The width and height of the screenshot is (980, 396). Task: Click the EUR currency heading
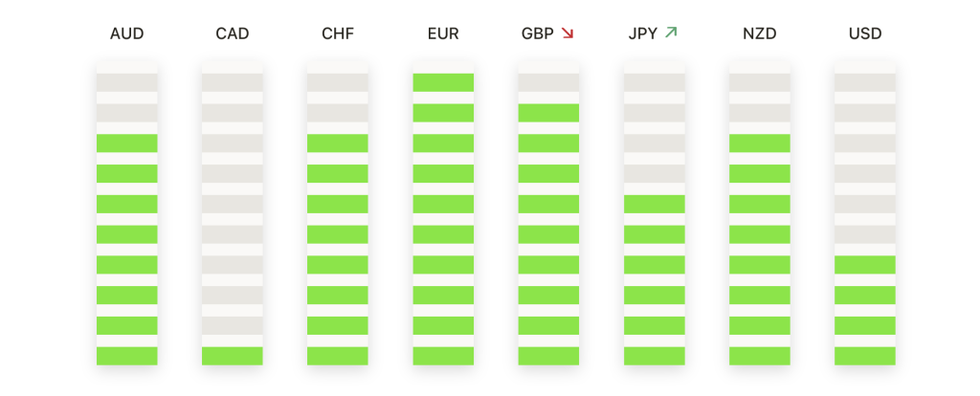coord(443,33)
